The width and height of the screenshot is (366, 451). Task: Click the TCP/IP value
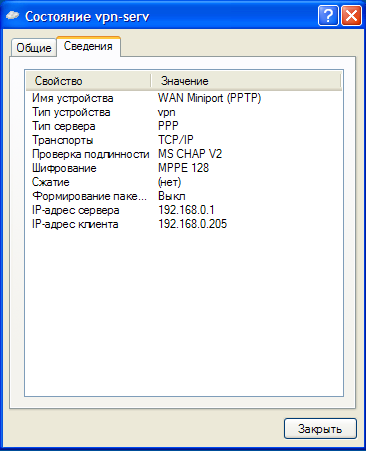(x=176, y=140)
